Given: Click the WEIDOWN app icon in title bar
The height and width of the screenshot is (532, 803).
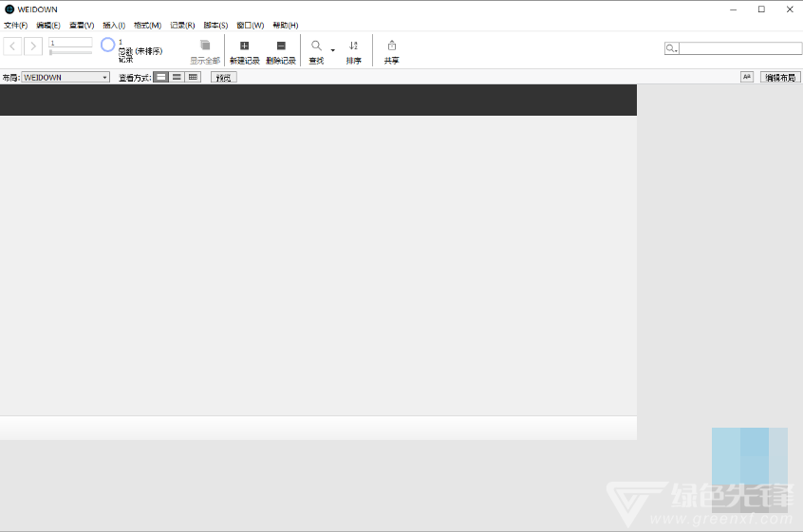Looking at the screenshot, I should pyautogui.click(x=9, y=9).
